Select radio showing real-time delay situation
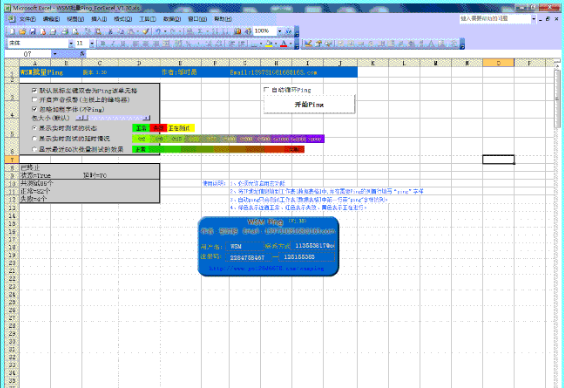The image size is (564, 388). tap(35, 138)
